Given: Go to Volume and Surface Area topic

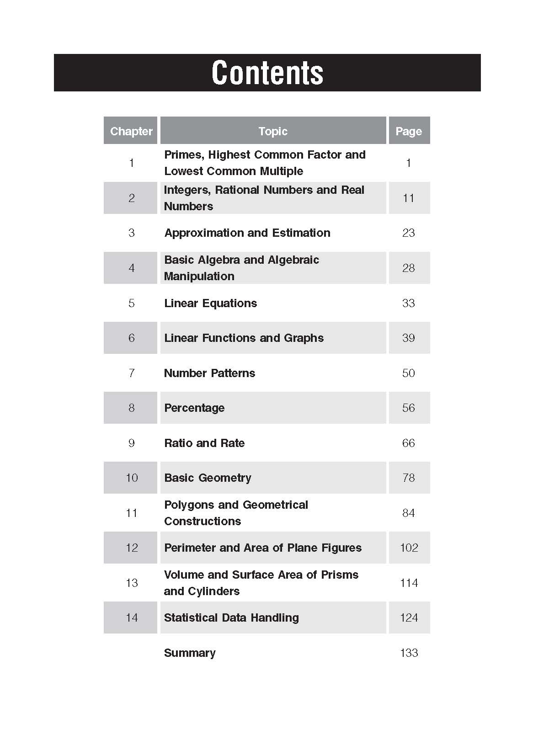Looking at the screenshot, I should (x=261, y=583).
